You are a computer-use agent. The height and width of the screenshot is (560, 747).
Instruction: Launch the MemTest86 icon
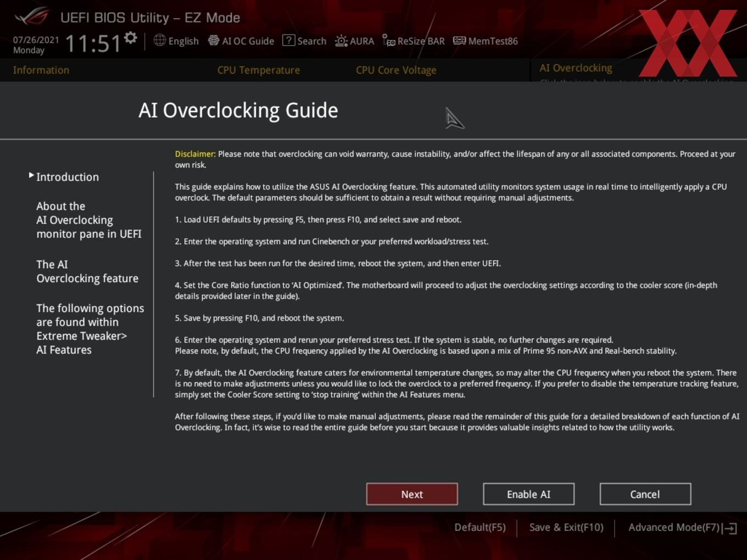(459, 41)
